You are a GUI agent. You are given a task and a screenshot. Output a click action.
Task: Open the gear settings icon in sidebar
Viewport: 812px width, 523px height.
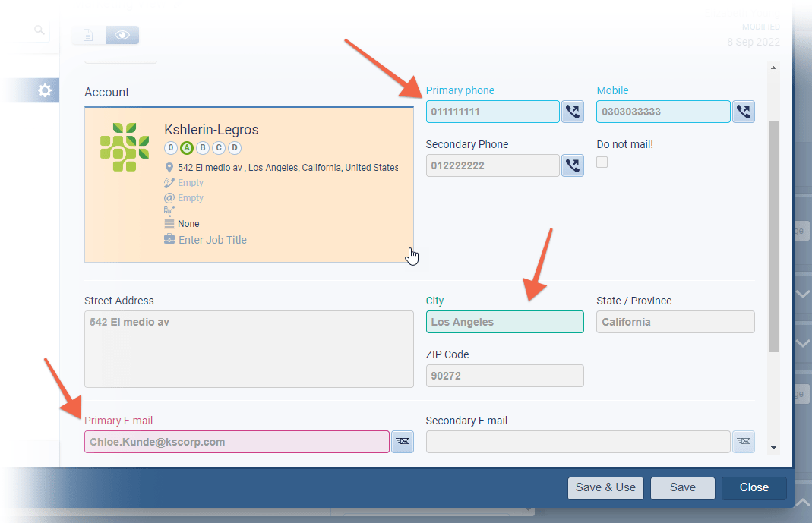[45, 91]
